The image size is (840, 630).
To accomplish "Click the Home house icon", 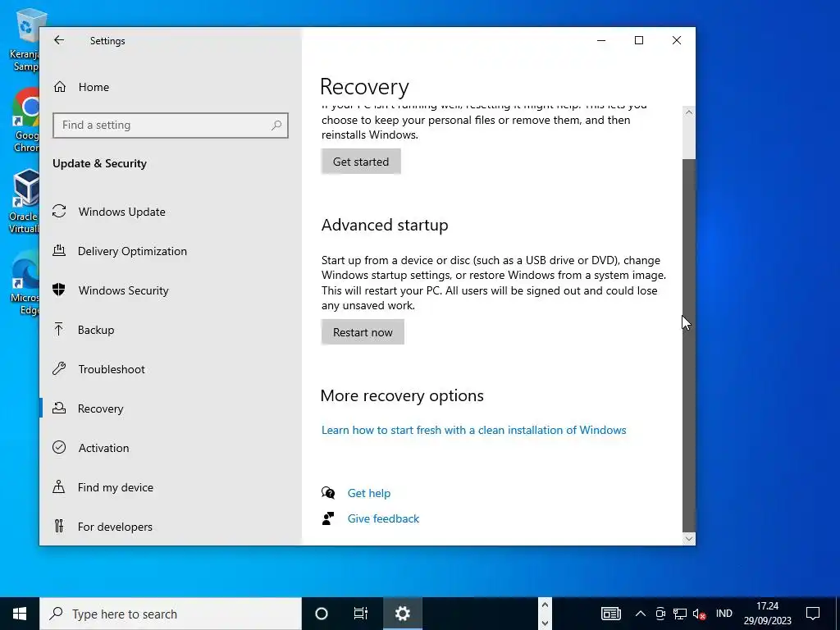I will (59, 87).
